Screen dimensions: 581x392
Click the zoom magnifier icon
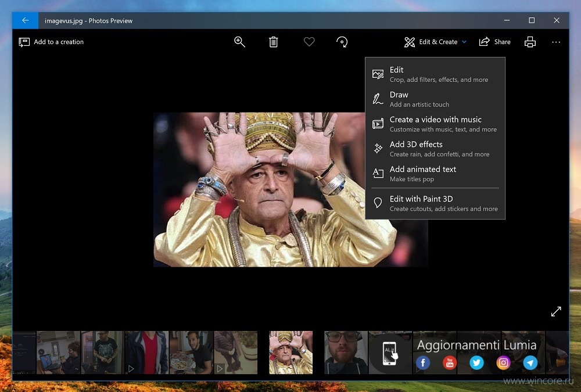point(240,42)
